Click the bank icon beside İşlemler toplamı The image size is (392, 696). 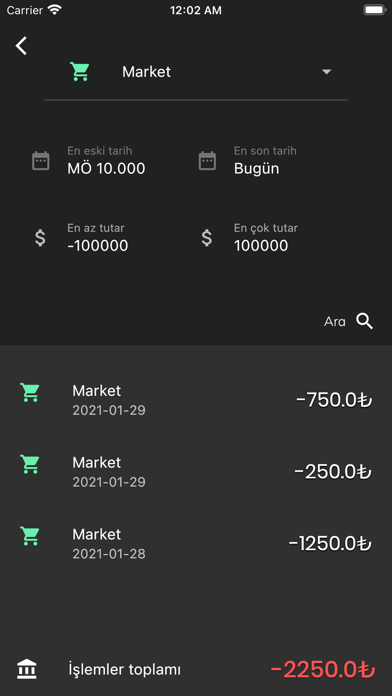point(27,669)
